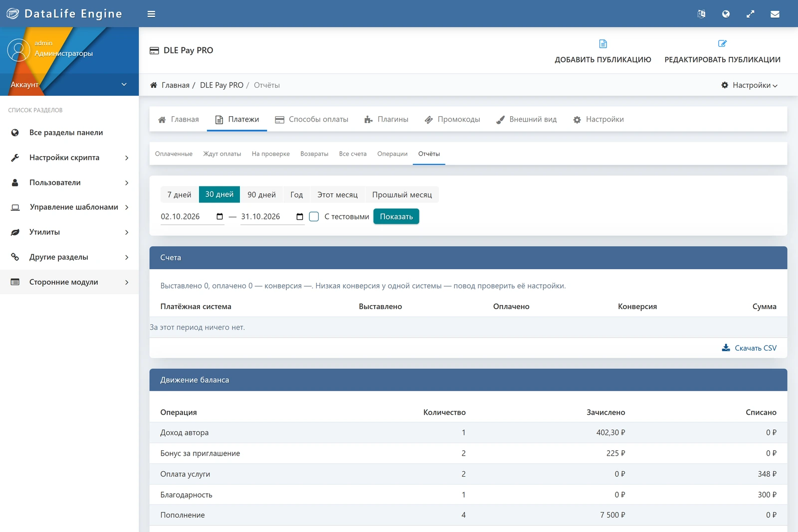Select the Прошлый месяц period
The height and width of the screenshot is (532, 798).
click(402, 194)
